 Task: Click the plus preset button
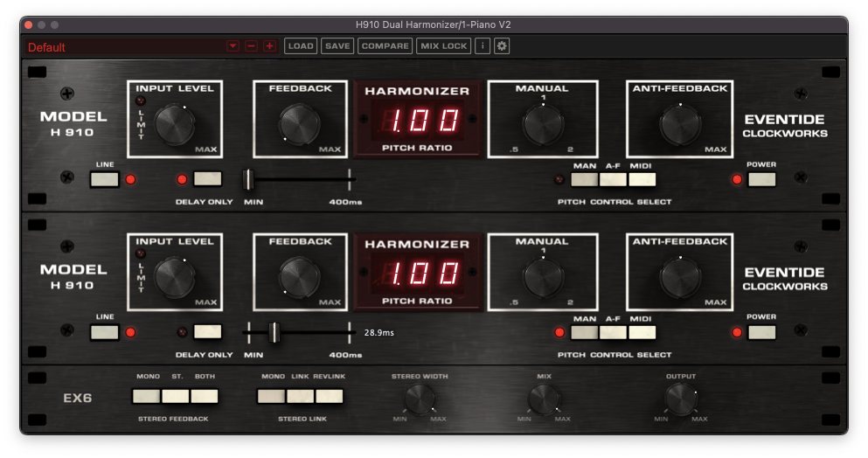tap(269, 46)
